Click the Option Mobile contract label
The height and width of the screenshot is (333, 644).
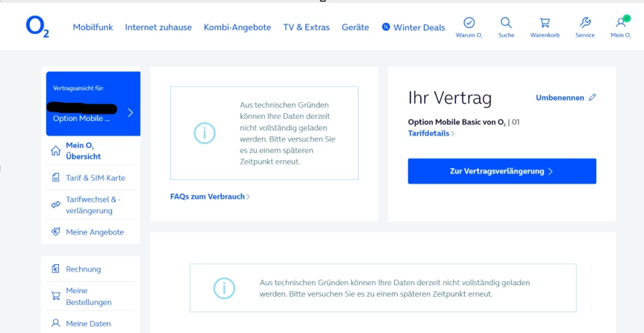tap(81, 119)
